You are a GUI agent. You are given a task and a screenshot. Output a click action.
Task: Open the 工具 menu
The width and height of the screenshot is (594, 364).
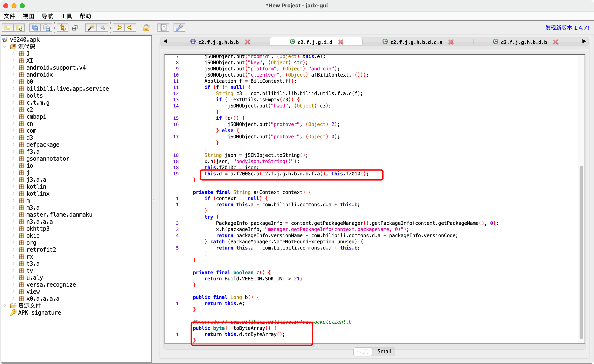pyautogui.click(x=66, y=16)
